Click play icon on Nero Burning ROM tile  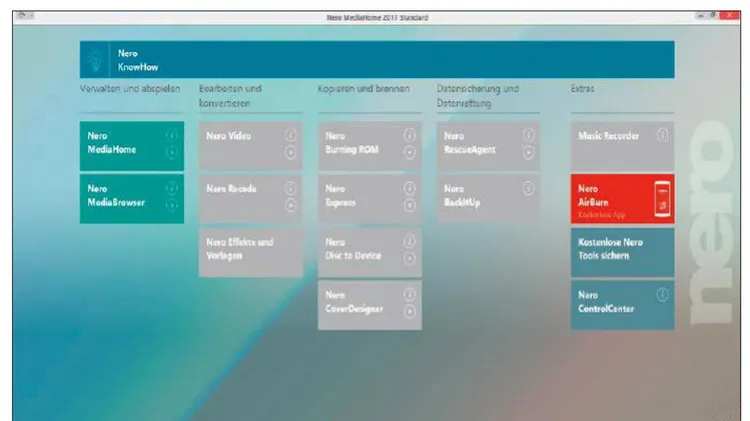(x=409, y=152)
